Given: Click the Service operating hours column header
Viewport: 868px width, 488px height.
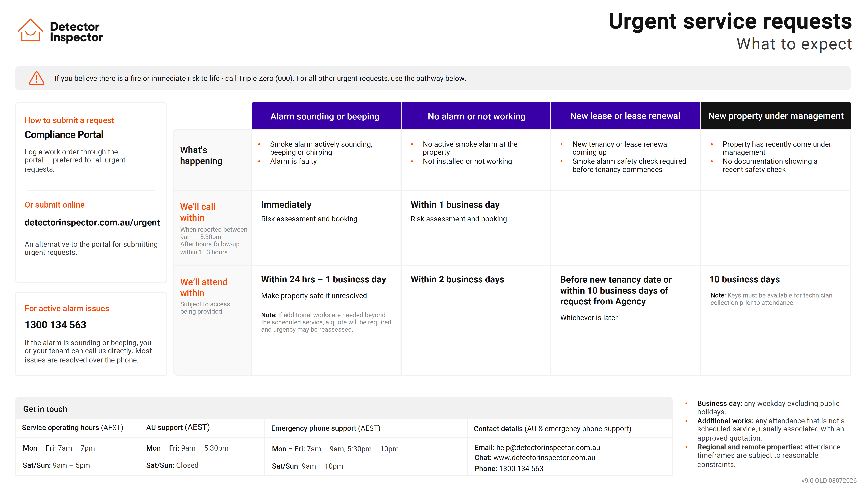Looking at the screenshot, I should coord(72,428).
